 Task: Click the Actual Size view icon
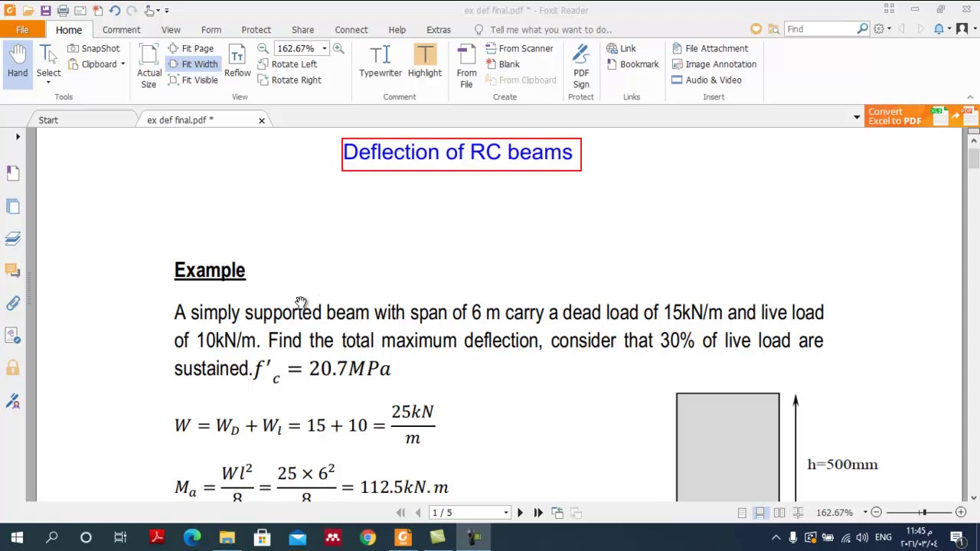[x=149, y=66]
